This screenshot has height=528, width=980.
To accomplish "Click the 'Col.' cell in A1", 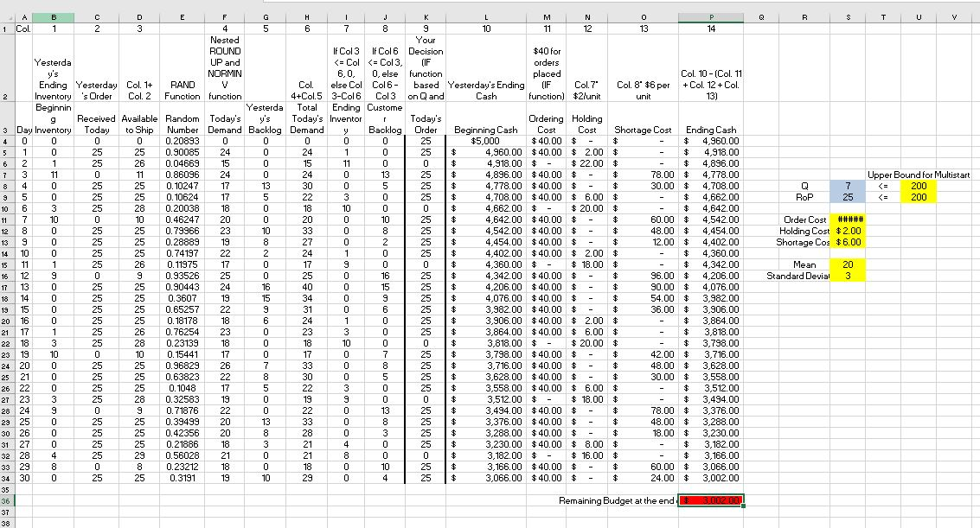I will [23, 29].
